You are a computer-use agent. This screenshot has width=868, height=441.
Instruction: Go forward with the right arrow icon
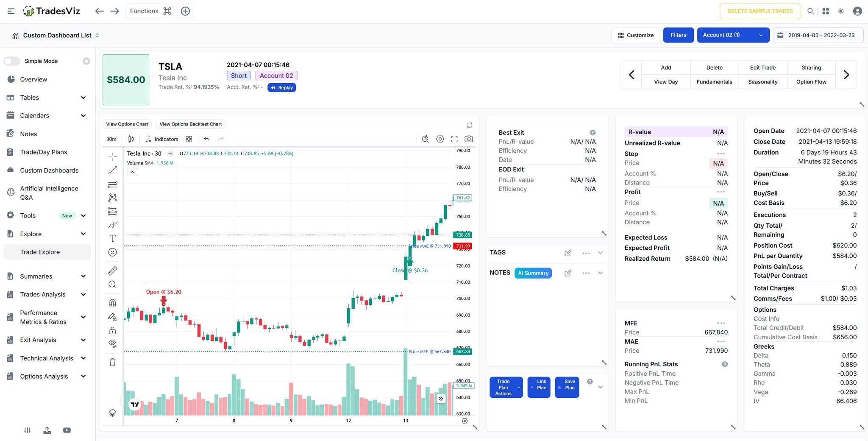click(114, 11)
